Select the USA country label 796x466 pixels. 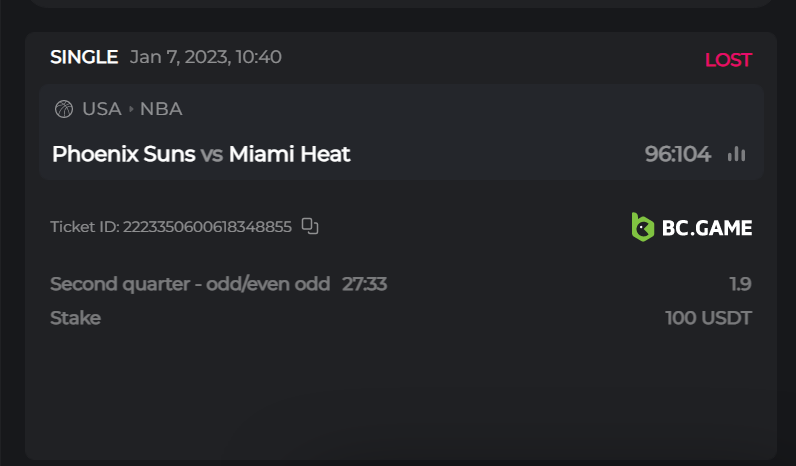pos(101,109)
